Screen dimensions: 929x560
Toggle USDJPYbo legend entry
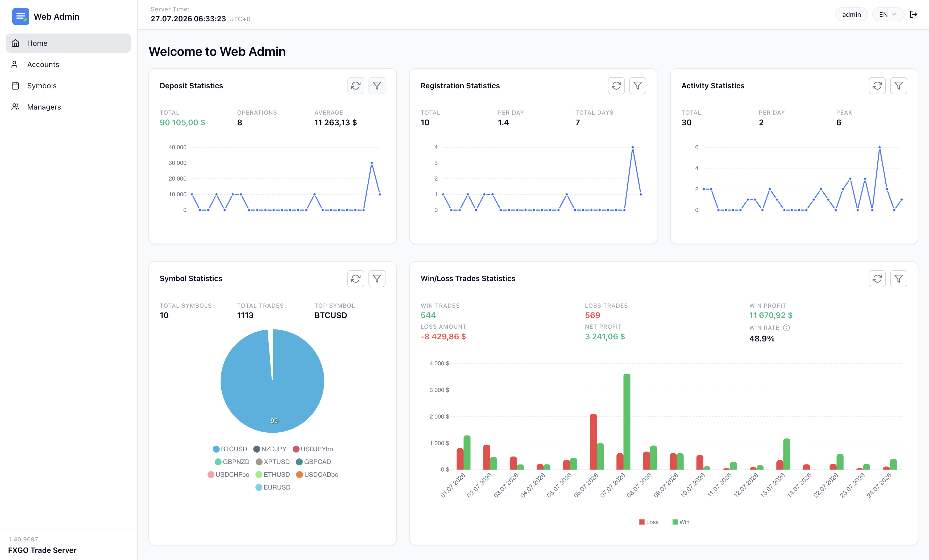coord(313,449)
